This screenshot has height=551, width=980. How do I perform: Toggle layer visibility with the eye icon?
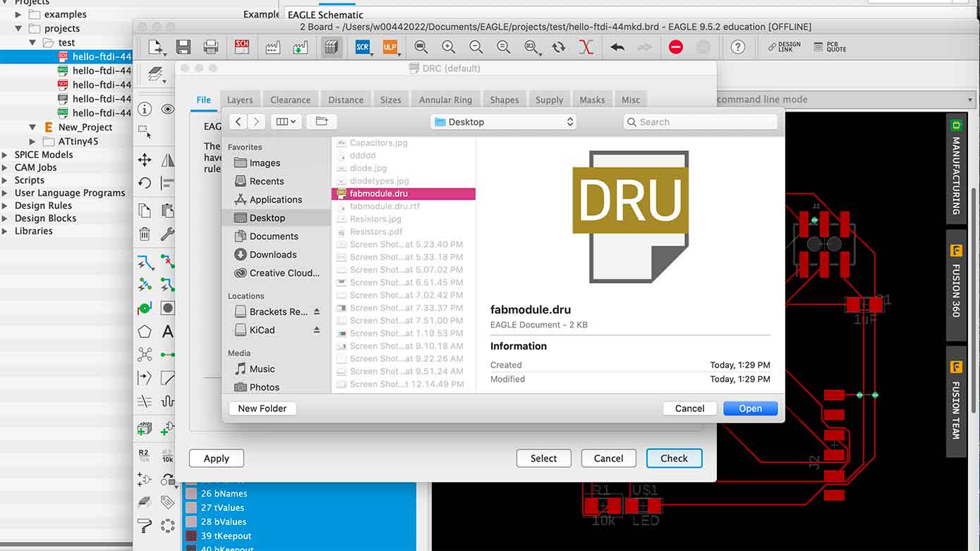[168, 109]
